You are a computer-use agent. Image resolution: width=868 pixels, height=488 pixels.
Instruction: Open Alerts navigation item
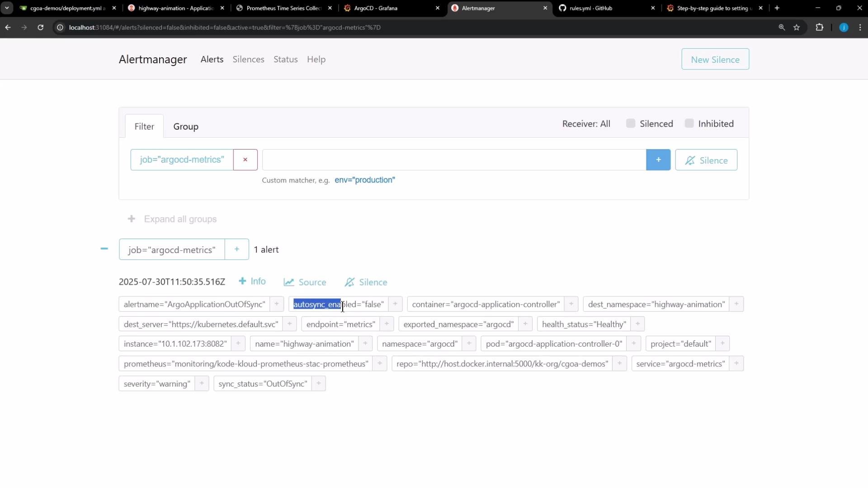212,59
